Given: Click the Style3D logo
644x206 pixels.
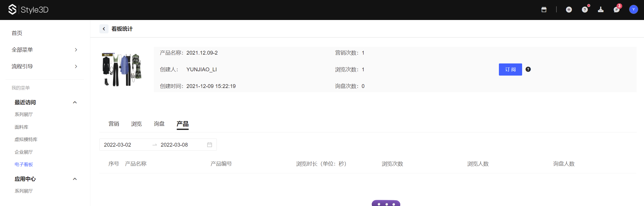Looking at the screenshot, I should (28, 10).
